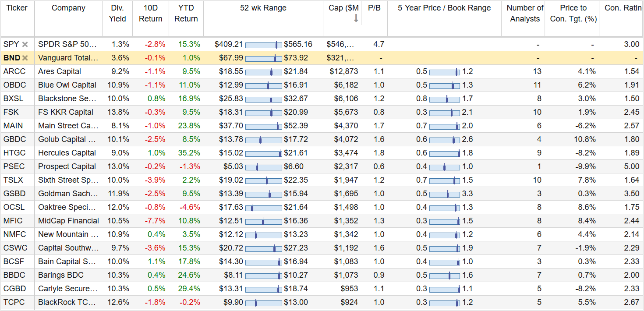Select the ARCC ticker
644x311 pixels.
(x=14, y=71)
